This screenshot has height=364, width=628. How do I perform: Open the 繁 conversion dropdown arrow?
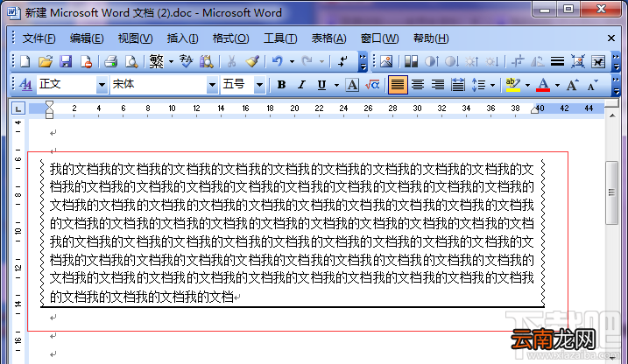tap(171, 61)
